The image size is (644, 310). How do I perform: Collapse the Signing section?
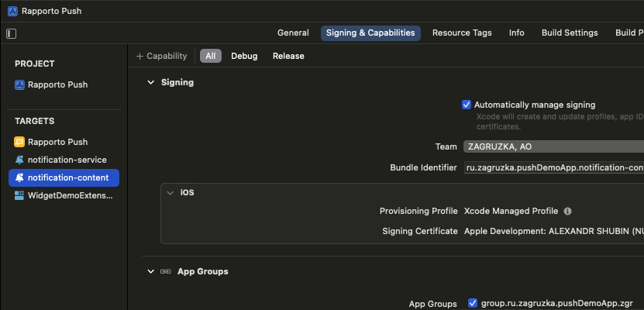151,82
